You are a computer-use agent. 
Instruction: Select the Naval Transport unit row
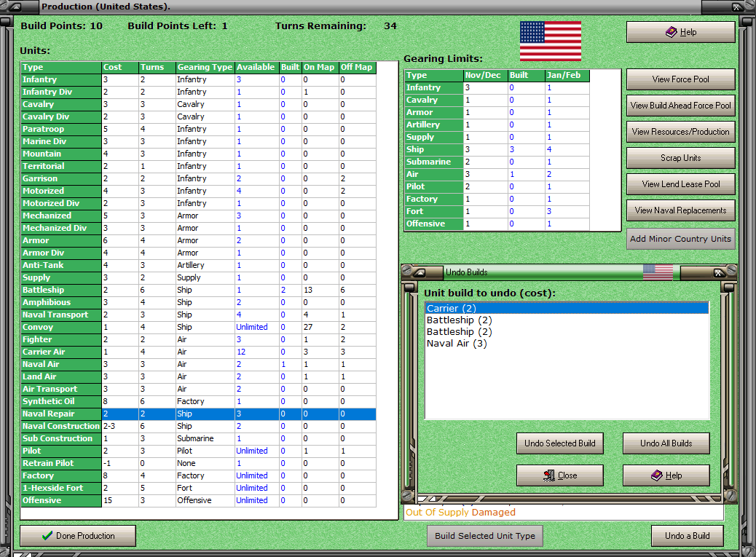coord(198,315)
